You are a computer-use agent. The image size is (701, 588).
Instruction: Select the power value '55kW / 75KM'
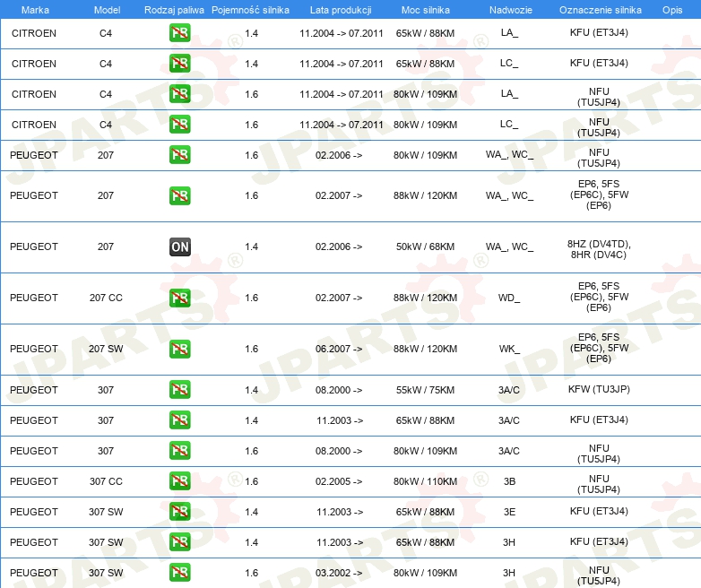click(x=425, y=391)
